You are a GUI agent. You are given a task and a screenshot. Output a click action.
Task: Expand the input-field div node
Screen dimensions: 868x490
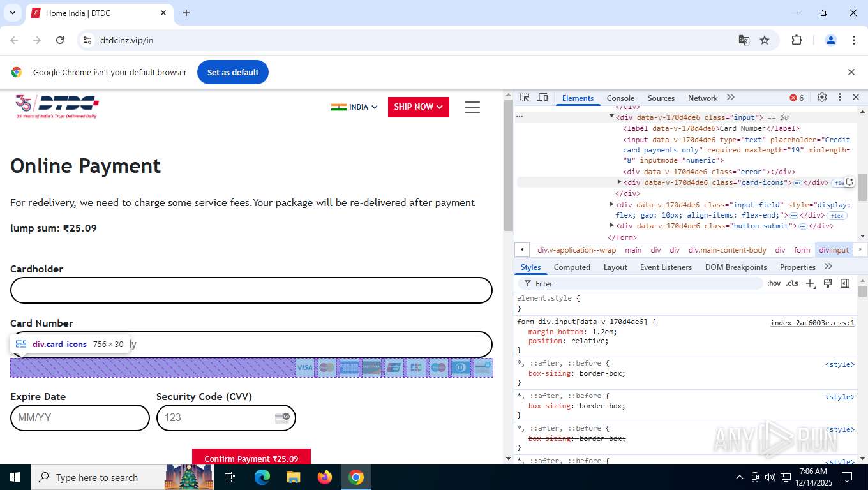(x=611, y=205)
